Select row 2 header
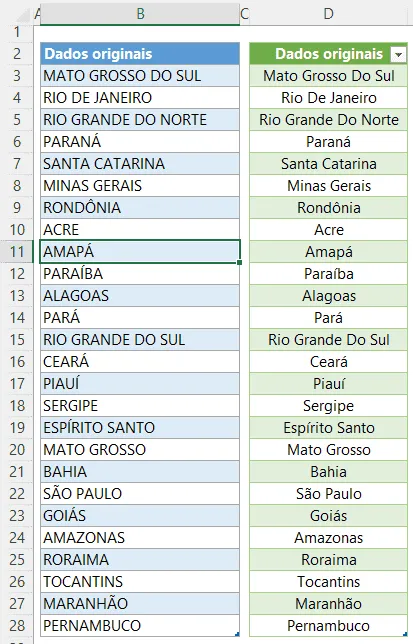Screen dimensions: 413x644 pos(17,54)
